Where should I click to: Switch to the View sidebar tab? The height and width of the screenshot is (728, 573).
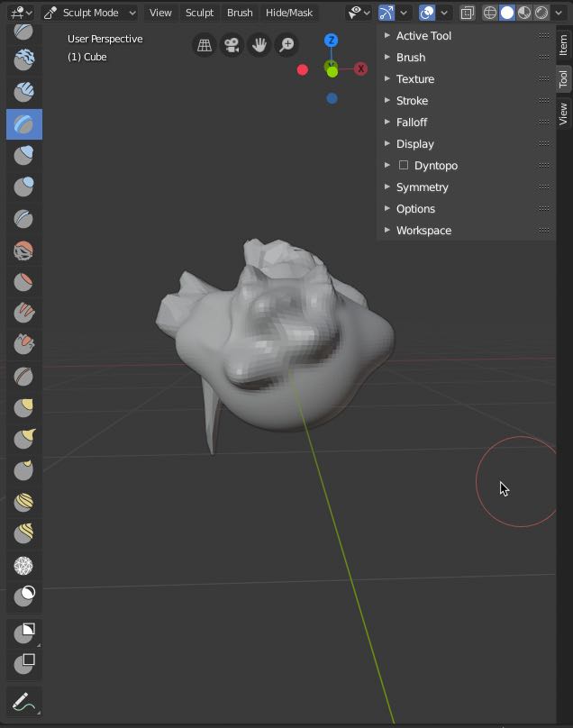click(x=563, y=114)
